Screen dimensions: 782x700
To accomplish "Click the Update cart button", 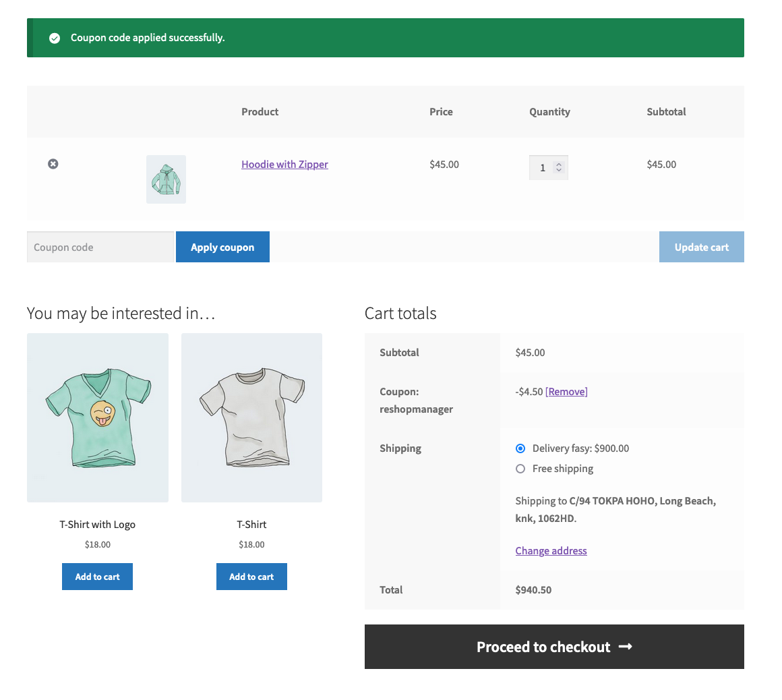I will 701,247.
